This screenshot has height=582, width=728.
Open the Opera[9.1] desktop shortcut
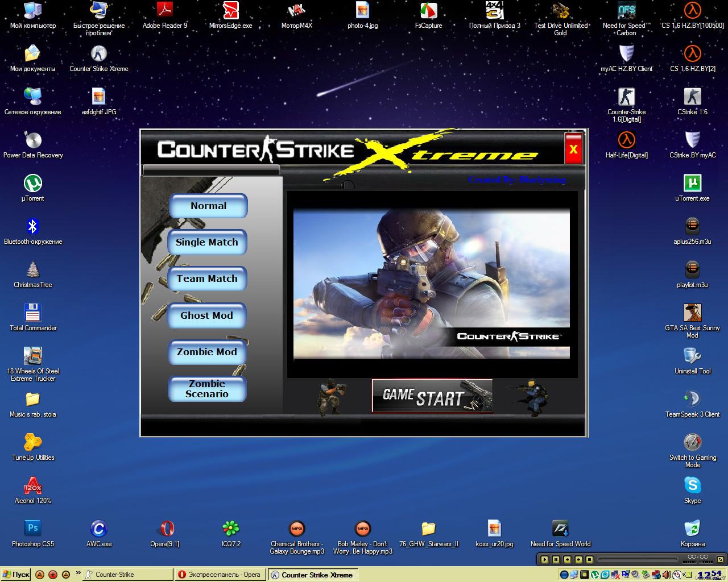click(x=165, y=534)
